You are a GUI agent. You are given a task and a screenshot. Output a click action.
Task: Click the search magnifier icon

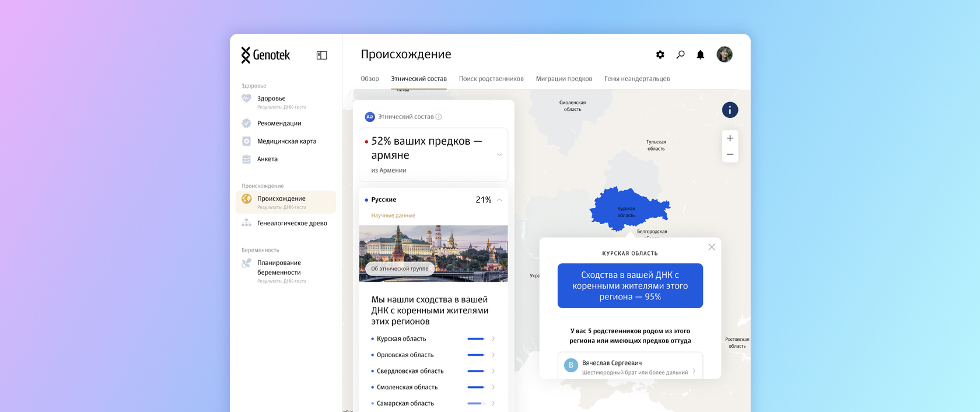tap(680, 54)
